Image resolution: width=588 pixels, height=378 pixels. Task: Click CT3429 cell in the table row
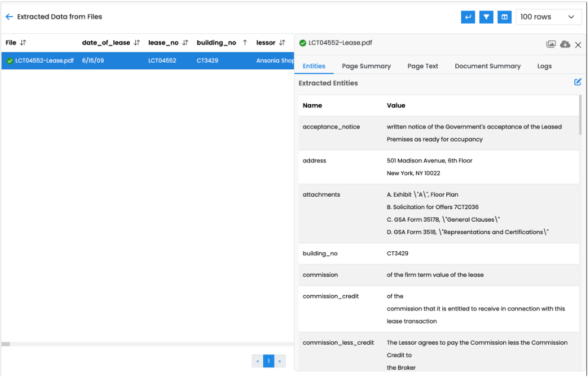[207, 61]
